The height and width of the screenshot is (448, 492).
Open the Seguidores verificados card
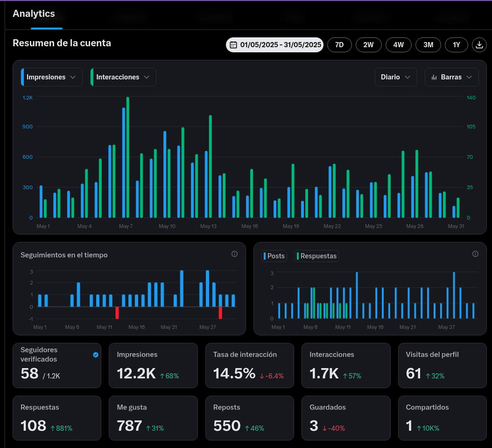[57, 365]
